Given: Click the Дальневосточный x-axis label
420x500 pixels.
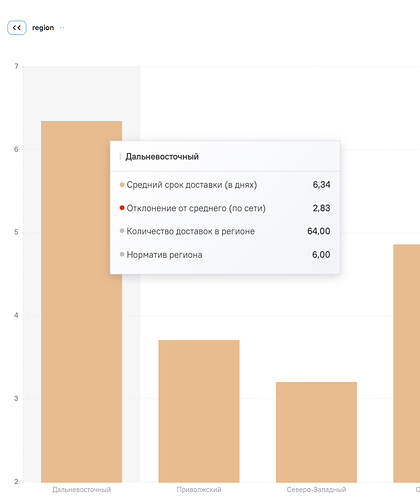Looking at the screenshot, I should click(81, 490).
